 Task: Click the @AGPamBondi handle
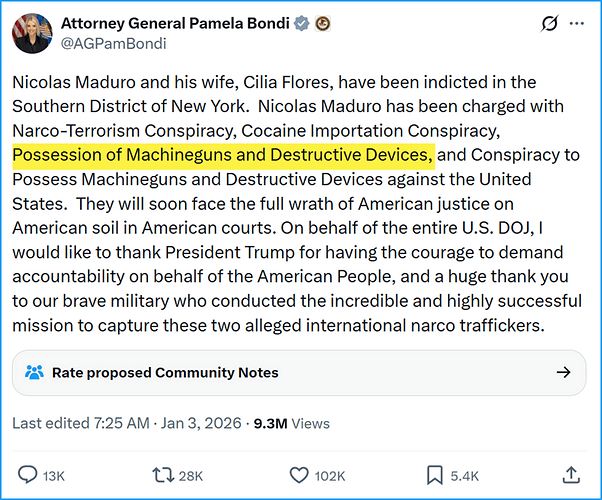[113, 44]
